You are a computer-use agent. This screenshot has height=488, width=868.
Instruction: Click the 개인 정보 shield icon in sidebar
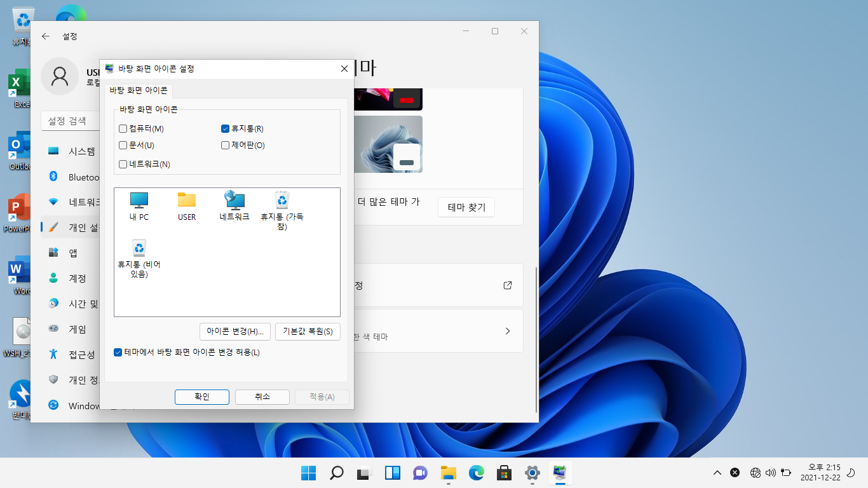[54, 380]
